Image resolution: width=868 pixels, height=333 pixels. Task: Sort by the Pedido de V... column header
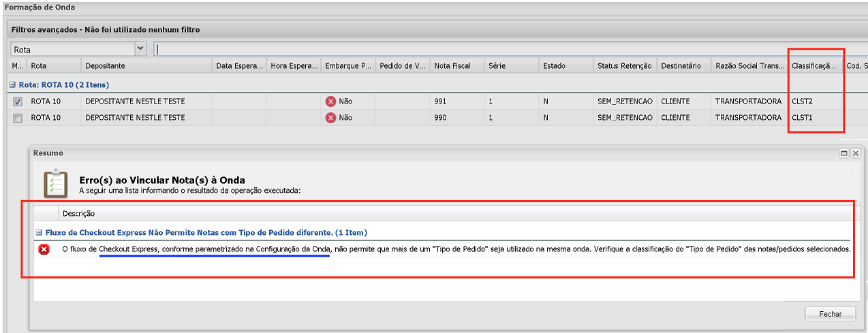click(403, 66)
